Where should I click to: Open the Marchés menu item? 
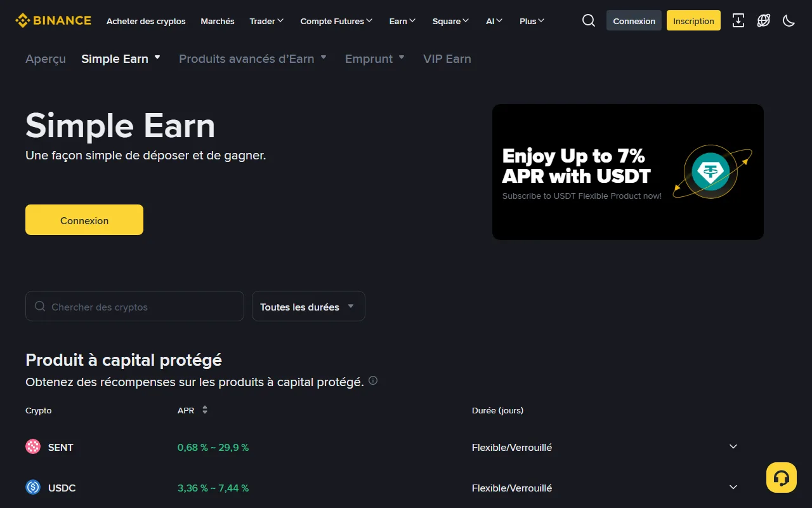218,21
